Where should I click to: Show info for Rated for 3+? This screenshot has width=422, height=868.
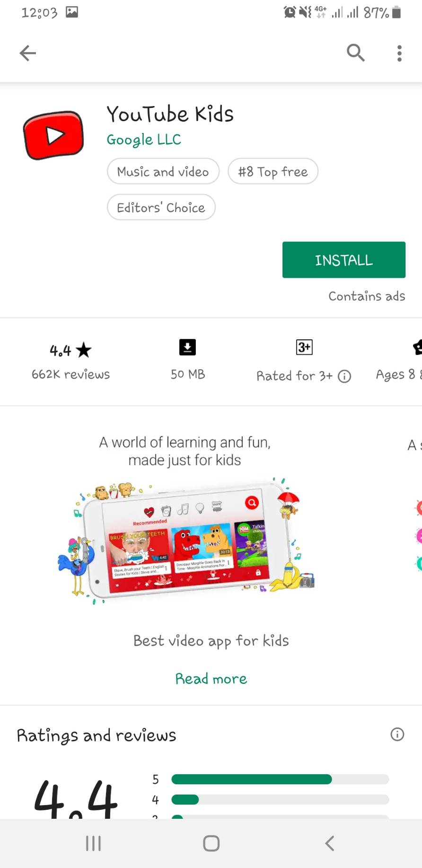click(344, 376)
